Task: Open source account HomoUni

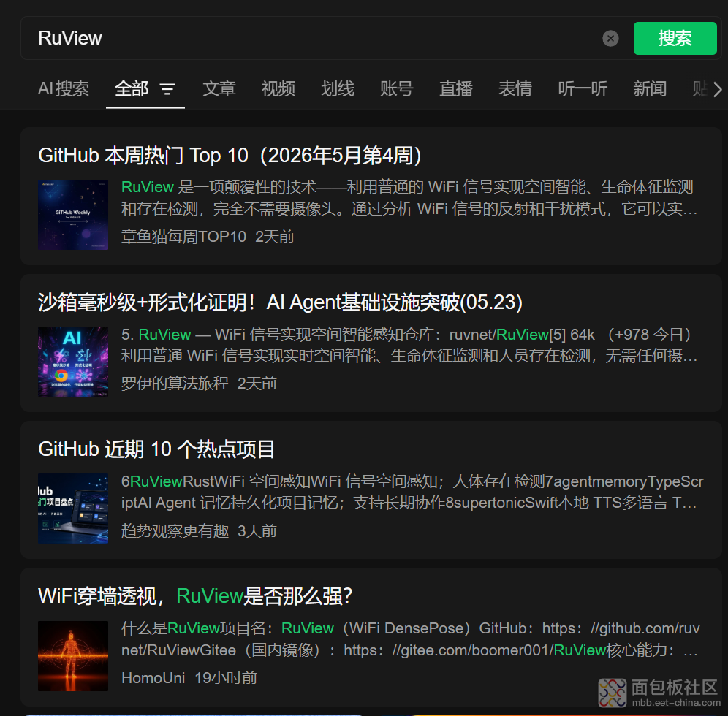Action: [x=153, y=678]
